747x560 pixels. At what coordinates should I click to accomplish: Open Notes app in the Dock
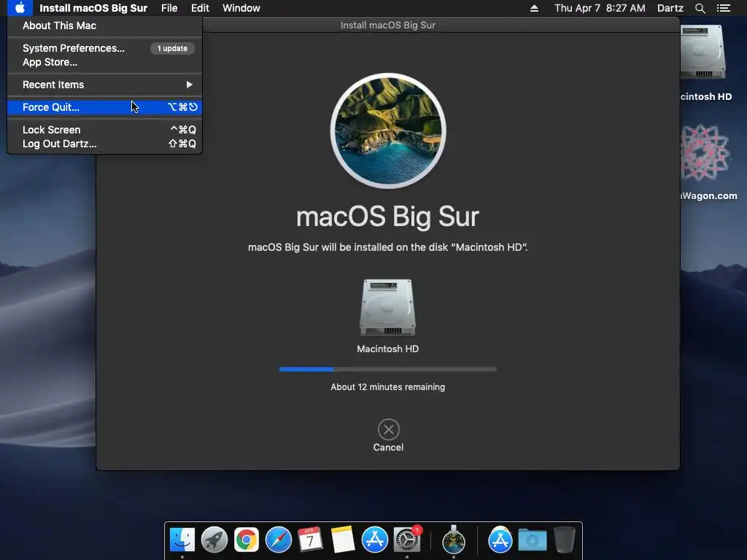tap(343, 540)
